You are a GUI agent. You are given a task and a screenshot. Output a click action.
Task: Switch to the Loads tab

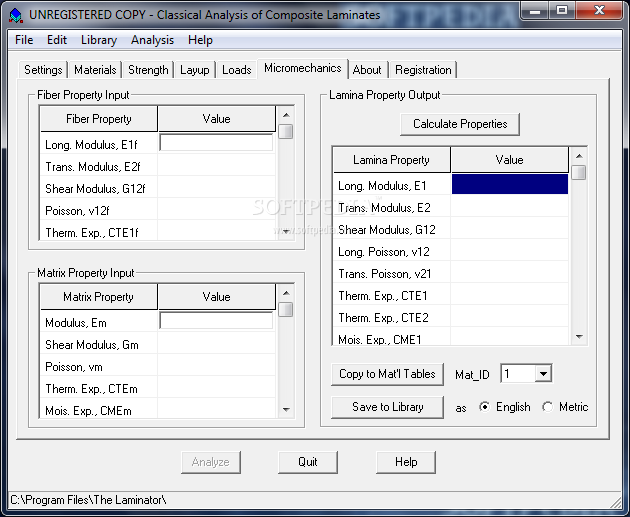click(237, 70)
